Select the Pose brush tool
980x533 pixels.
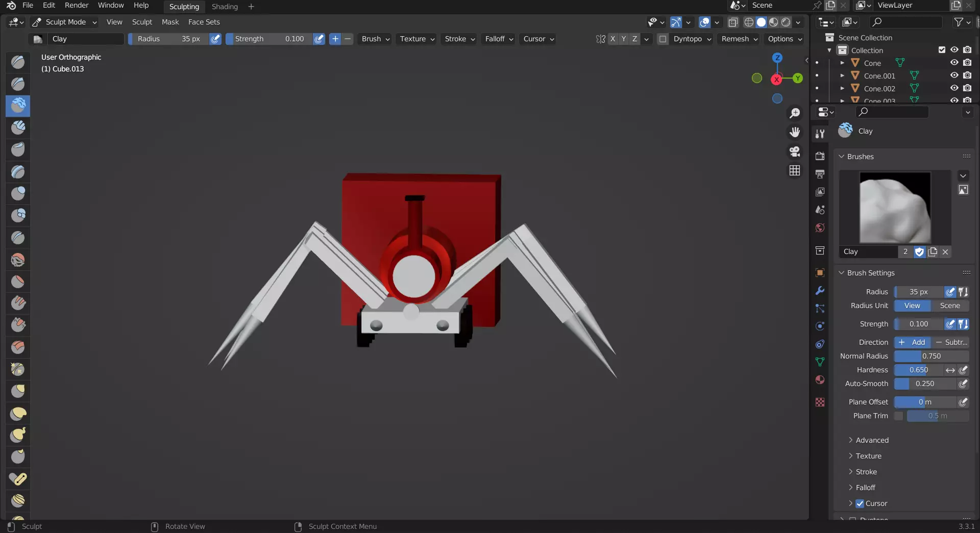coord(18,479)
